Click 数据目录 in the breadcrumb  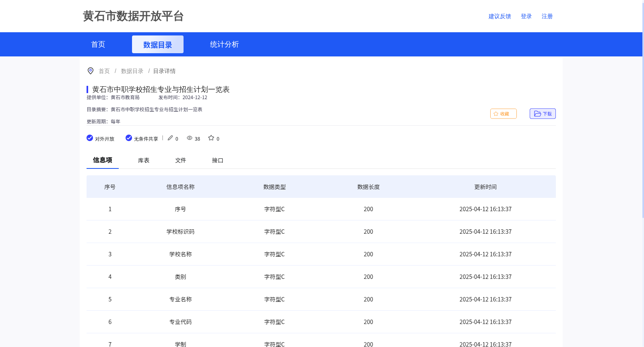point(132,71)
